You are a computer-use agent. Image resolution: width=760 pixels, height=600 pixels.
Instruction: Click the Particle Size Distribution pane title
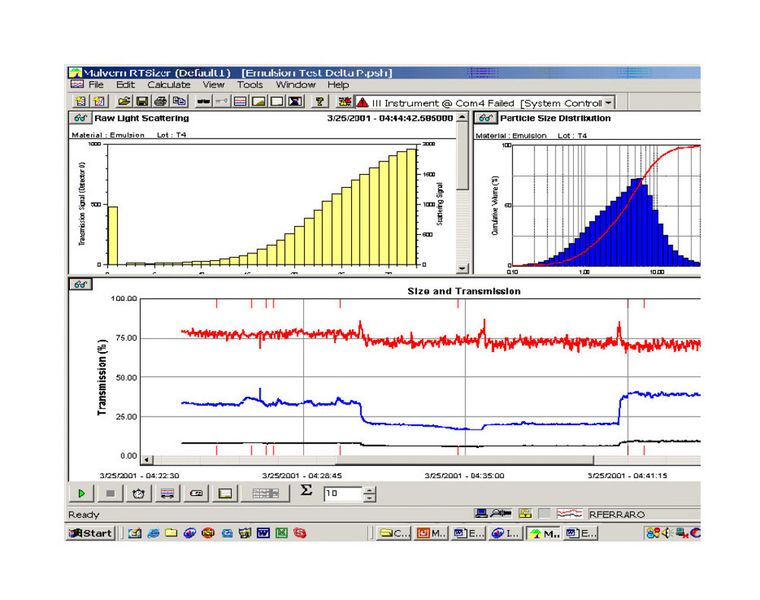(555, 118)
